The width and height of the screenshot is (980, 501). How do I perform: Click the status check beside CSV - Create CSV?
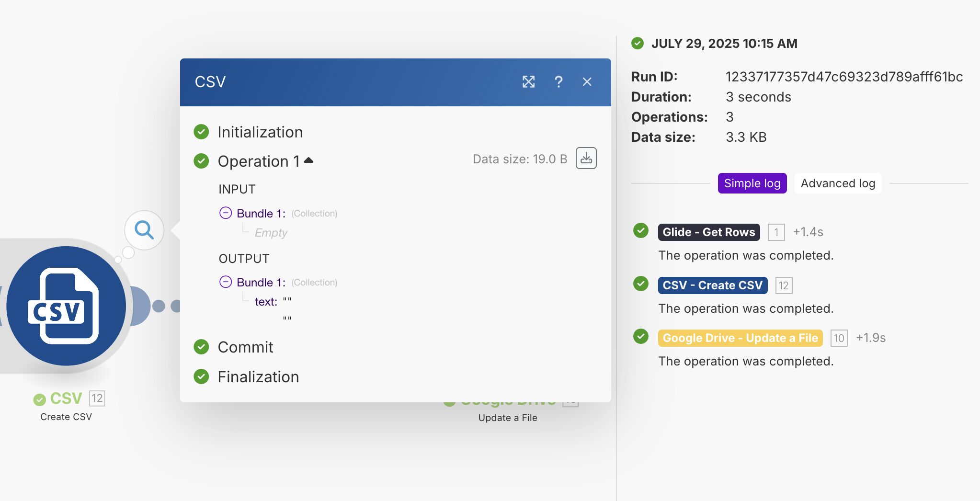pyautogui.click(x=641, y=284)
